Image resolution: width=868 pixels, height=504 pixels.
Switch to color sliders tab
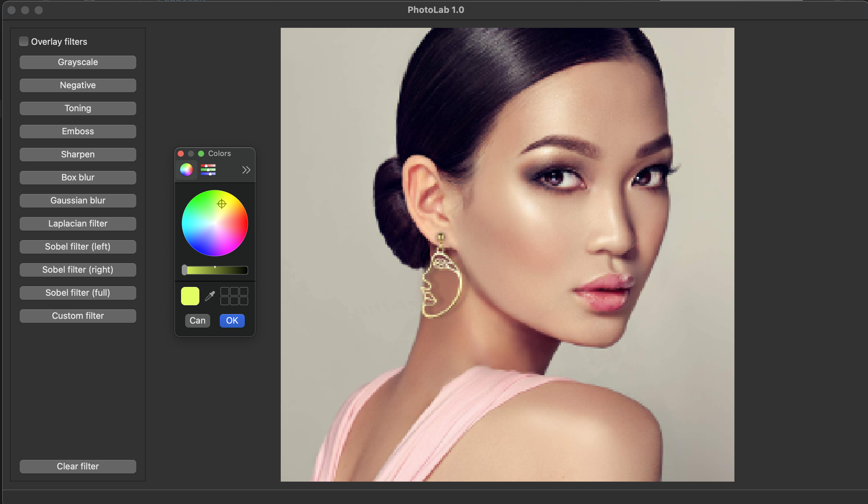tap(208, 170)
